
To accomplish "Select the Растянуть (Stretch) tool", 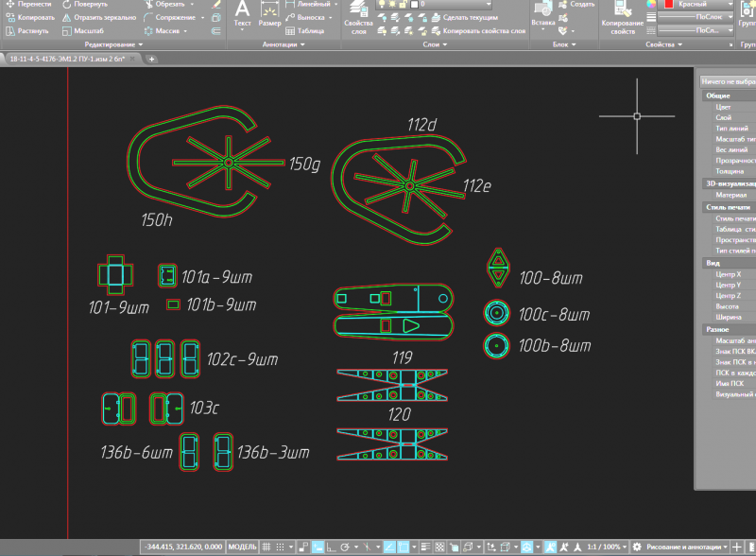I will pos(27,31).
